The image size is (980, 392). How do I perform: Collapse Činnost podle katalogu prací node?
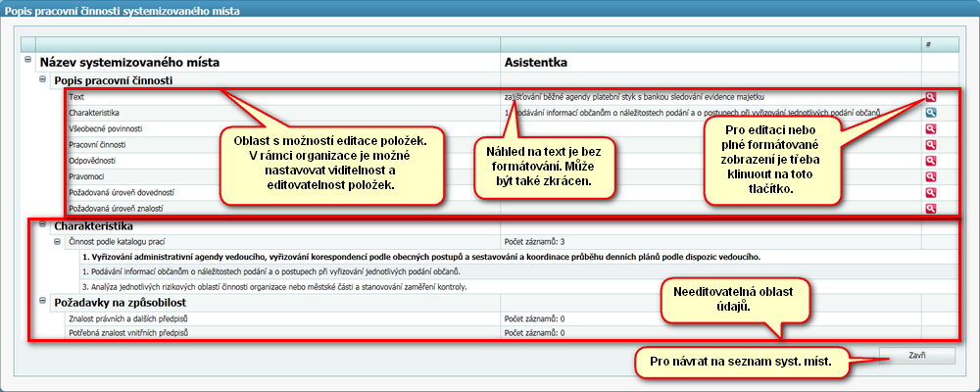click(57, 240)
